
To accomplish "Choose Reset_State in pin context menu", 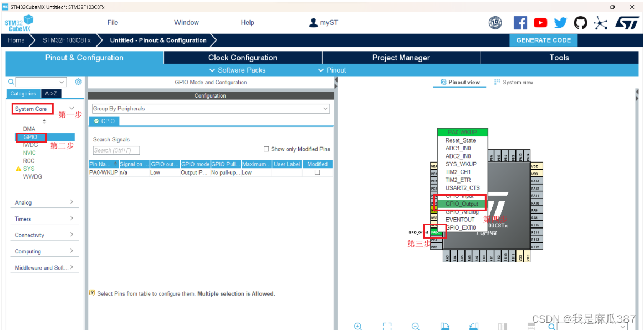I will pos(461,140).
